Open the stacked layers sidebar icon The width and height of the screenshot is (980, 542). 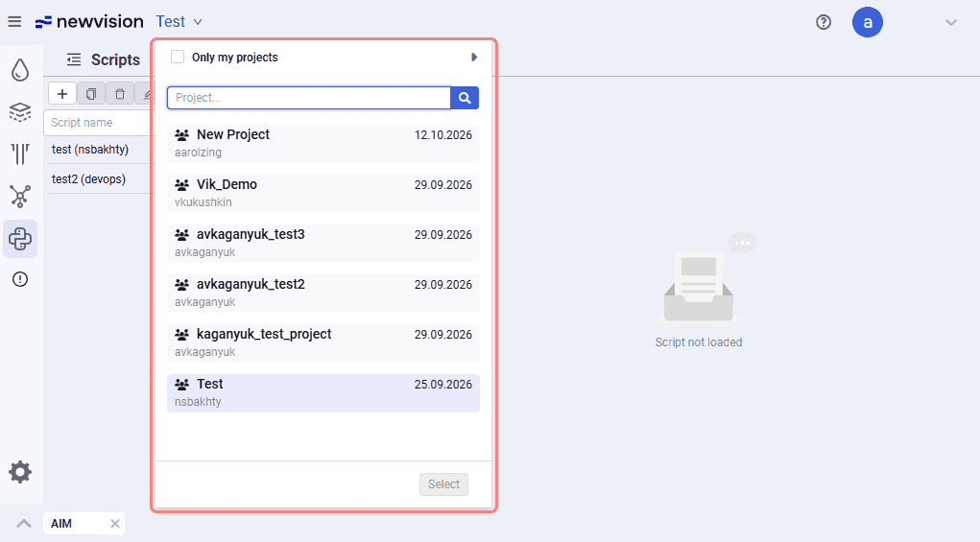[x=20, y=112]
